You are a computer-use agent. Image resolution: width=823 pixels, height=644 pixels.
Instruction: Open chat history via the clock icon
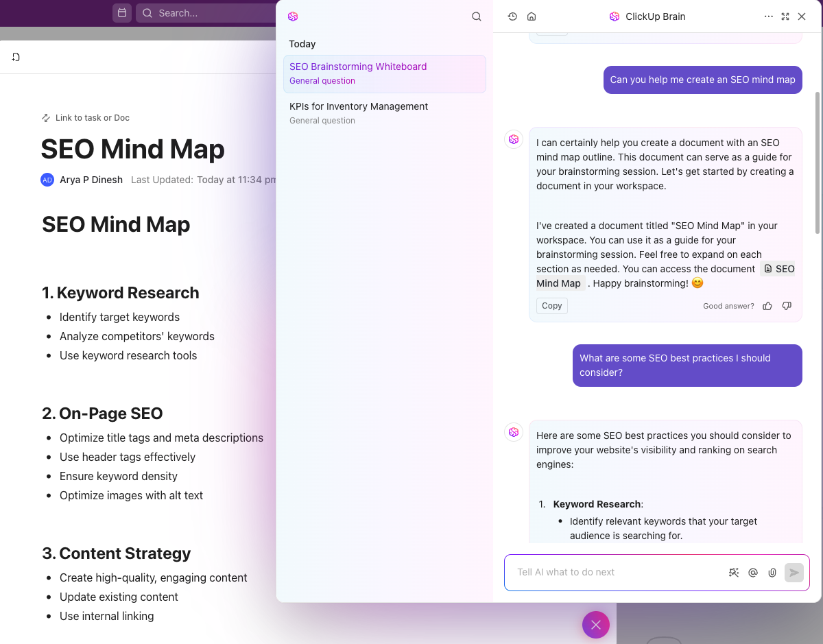(512, 16)
